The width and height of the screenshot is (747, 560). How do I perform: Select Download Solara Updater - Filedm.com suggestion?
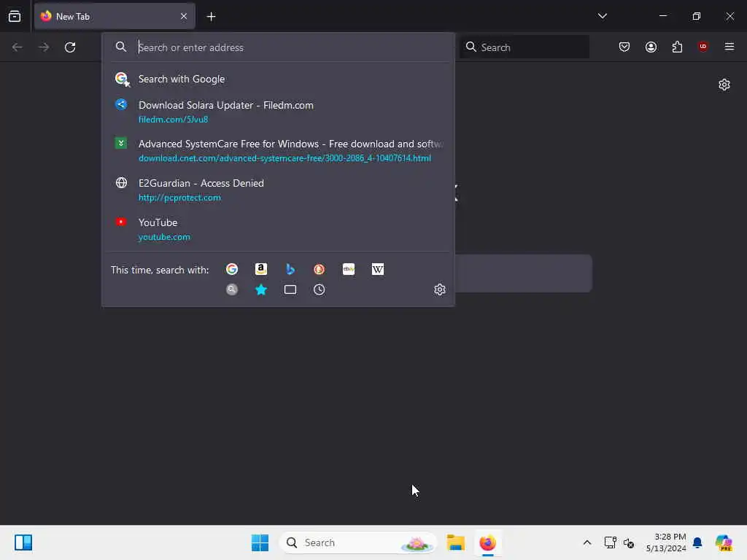click(x=278, y=112)
